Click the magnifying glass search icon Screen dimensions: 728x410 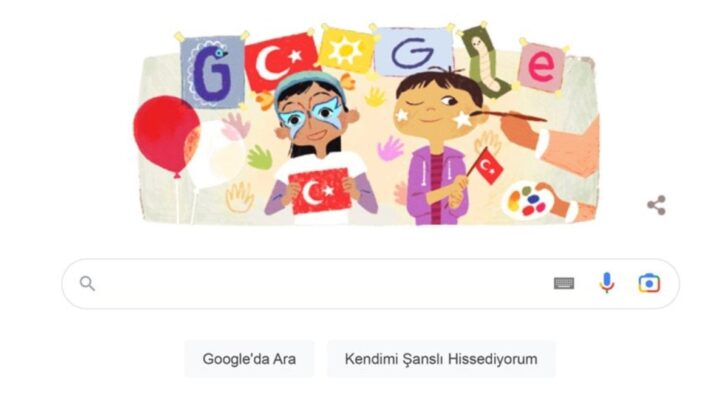(x=87, y=283)
